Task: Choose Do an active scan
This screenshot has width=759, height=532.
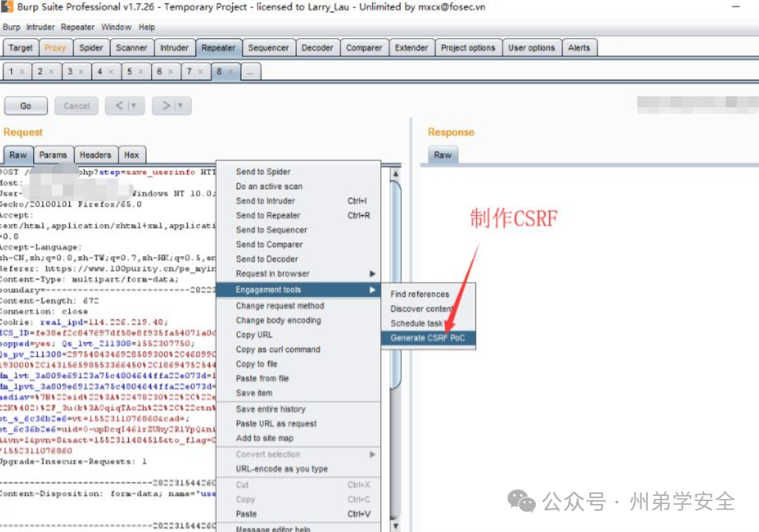Action: click(298, 186)
